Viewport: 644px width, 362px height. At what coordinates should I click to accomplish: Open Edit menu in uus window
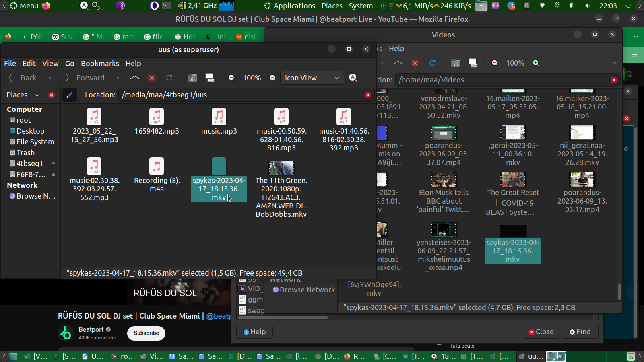(x=29, y=64)
